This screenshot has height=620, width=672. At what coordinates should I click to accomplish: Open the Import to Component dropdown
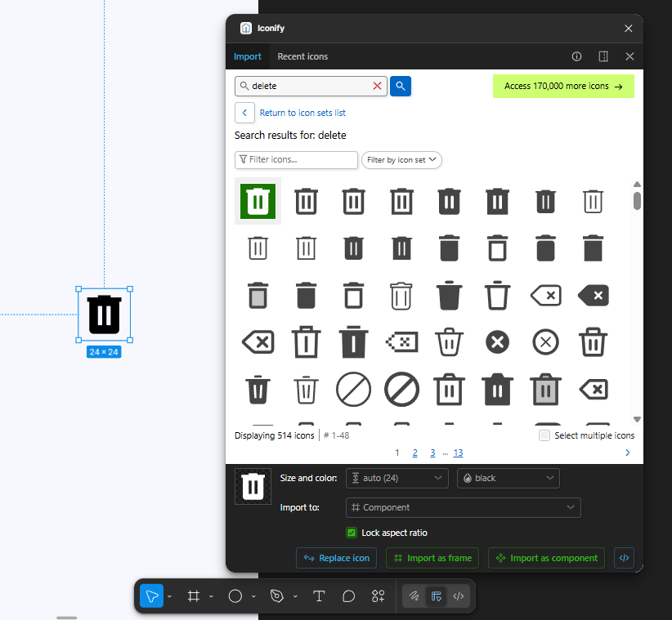(464, 507)
